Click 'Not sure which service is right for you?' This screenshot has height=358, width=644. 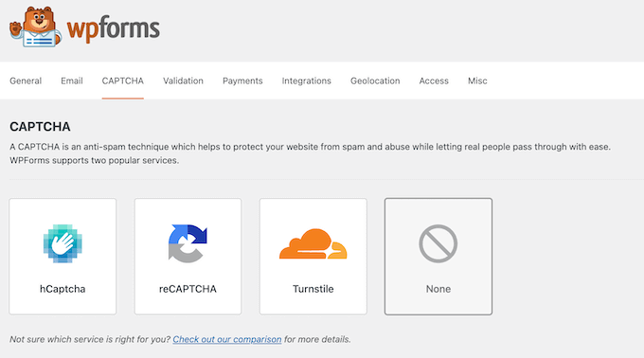[x=90, y=339]
